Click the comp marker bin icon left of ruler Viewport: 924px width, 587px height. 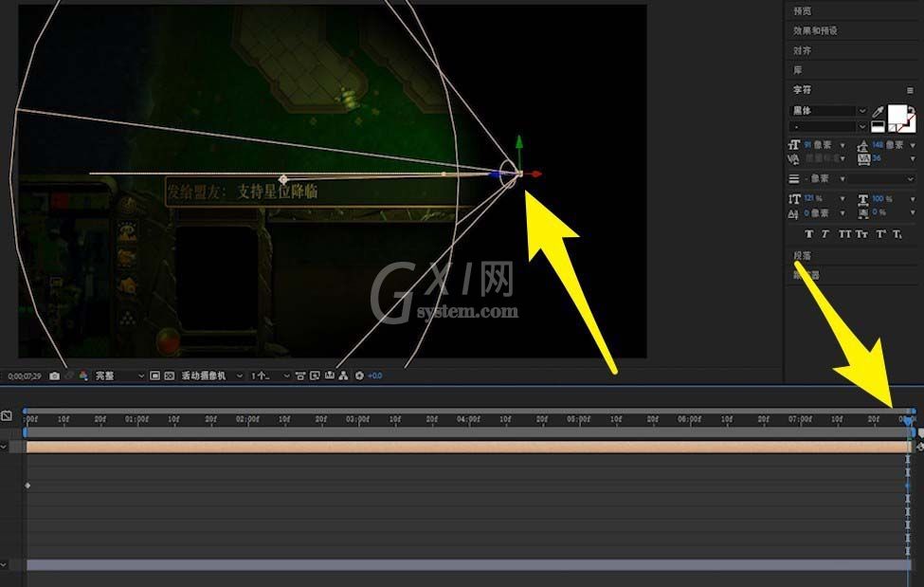7,416
